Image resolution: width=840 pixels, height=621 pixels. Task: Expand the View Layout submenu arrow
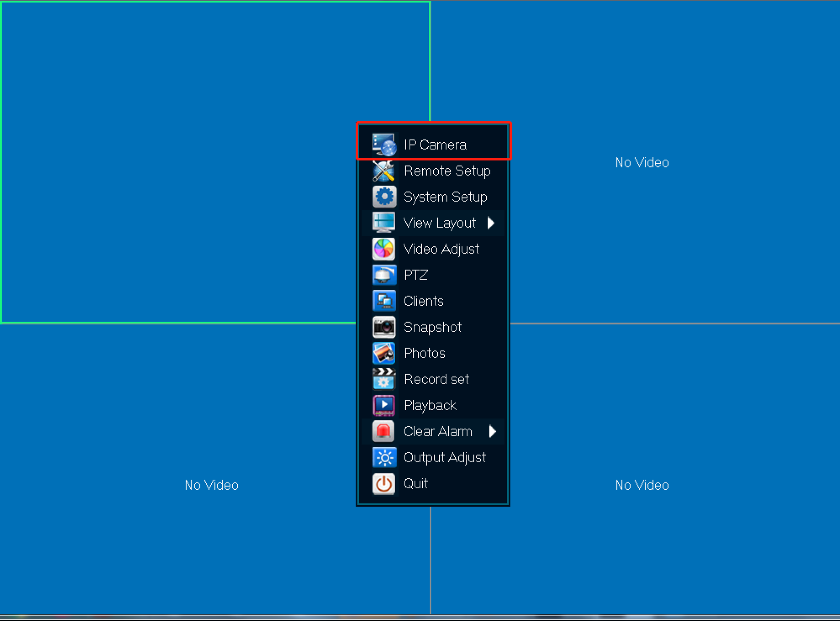point(491,223)
